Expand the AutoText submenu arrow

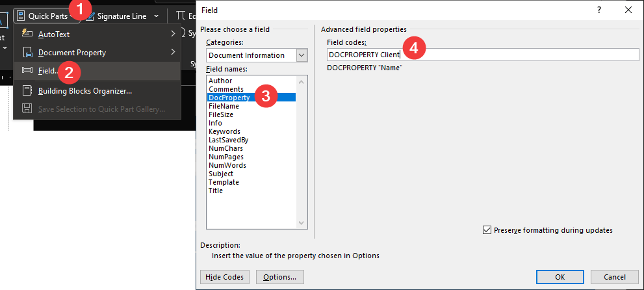pos(173,34)
